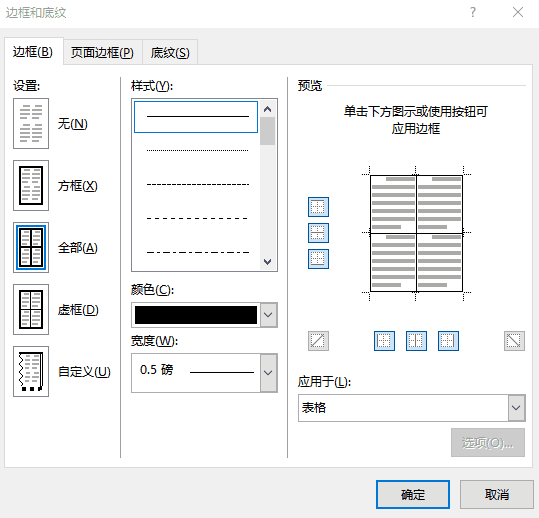Open the 应用于(L) dropdown arrow
This screenshot has height=518, width=539.
click(516, 408)
